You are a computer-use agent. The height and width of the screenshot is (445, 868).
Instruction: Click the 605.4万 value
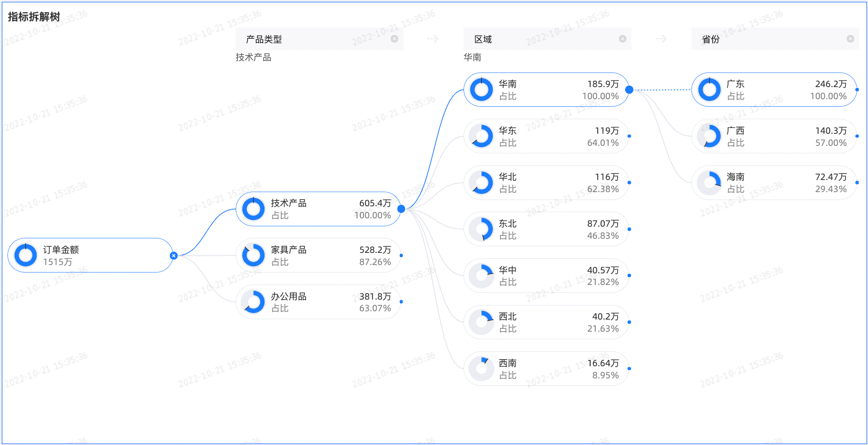click(375, 203)
